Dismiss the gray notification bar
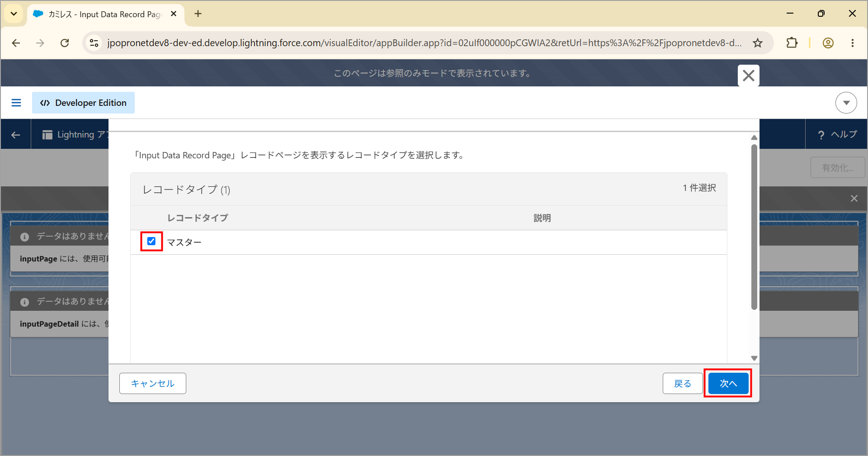868x456 pixels. [854, 199]
